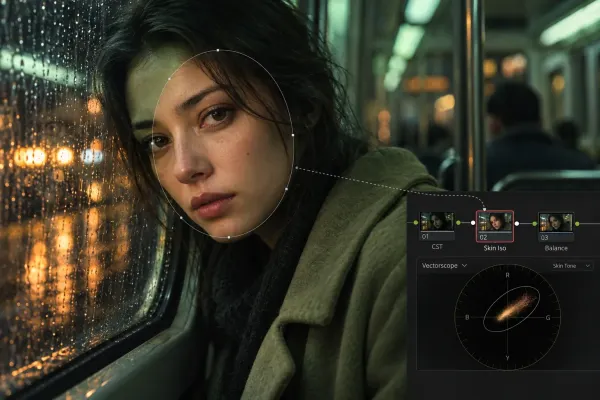Click the green input connector of node 01

point(416,222)
